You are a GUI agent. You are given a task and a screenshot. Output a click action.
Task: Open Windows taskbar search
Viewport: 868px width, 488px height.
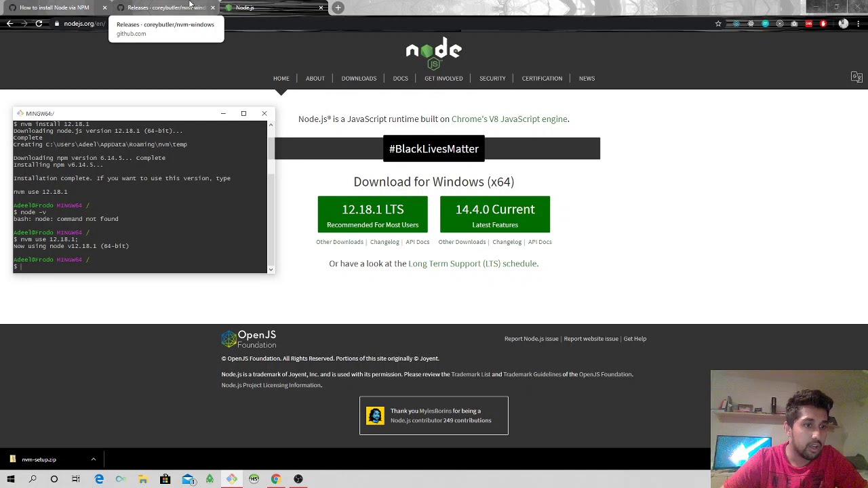(x=33, y=479)
